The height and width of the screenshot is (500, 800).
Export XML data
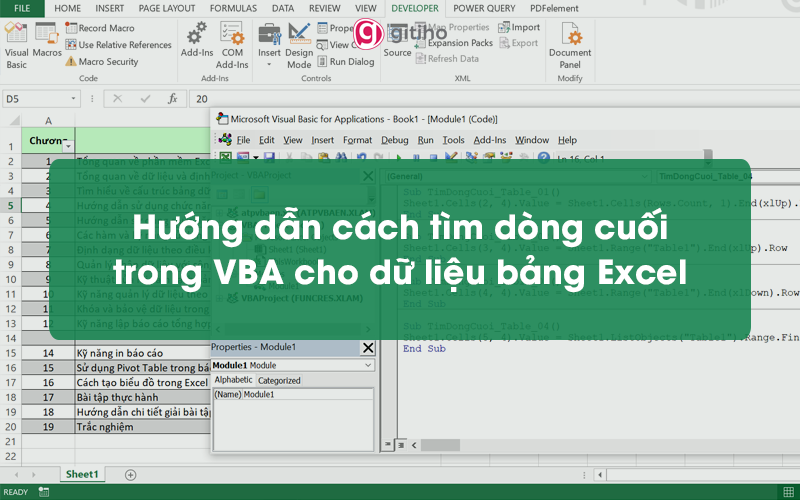click(x=518, y=43)
